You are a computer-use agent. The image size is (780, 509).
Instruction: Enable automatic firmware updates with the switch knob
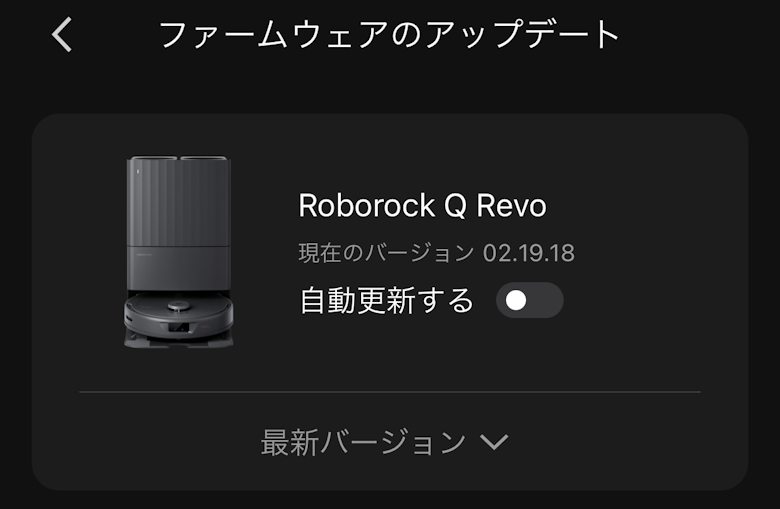click(516, 300)
